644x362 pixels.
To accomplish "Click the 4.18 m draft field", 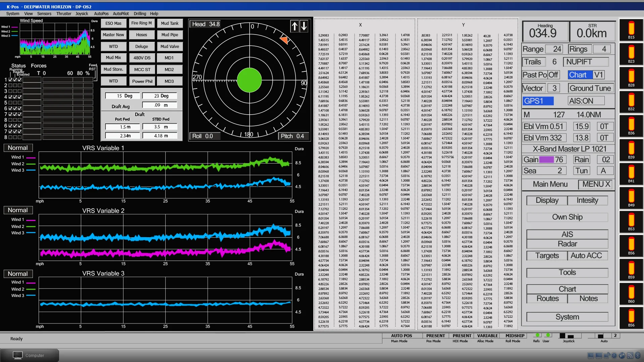I will pos(160,136).
